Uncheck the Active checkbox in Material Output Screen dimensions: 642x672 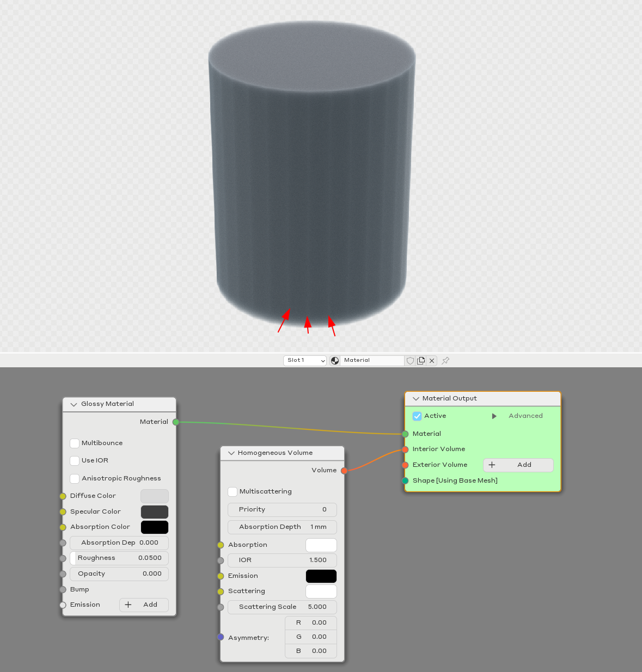tap(417, 416)
